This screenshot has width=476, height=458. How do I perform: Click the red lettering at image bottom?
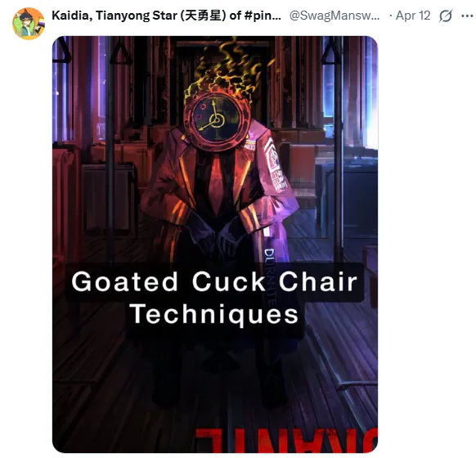coord(286,440)
